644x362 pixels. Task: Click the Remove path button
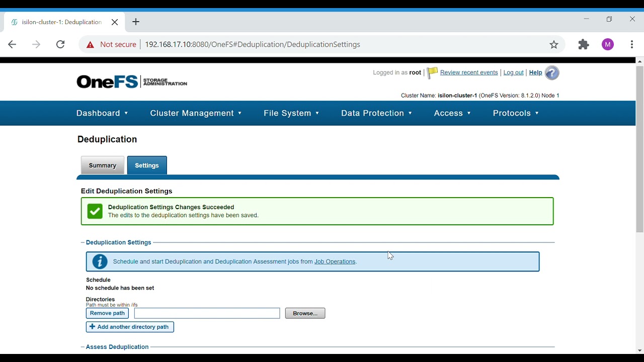tap(107, 313)
